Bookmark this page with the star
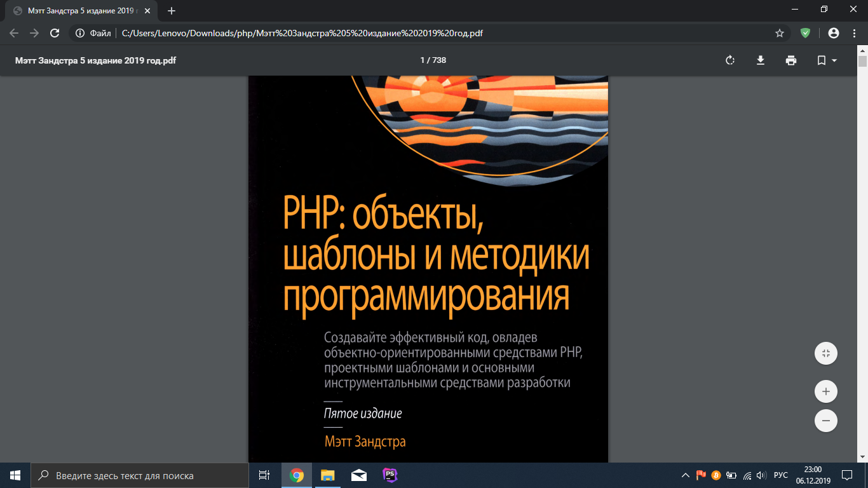 [780, 33]
